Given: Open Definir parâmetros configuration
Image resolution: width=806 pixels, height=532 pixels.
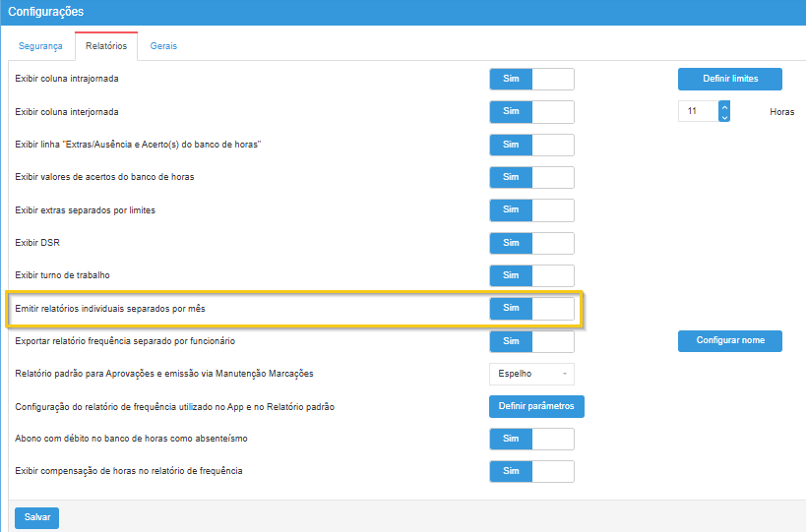Looking at the screenshot, I should coord(536,406).
